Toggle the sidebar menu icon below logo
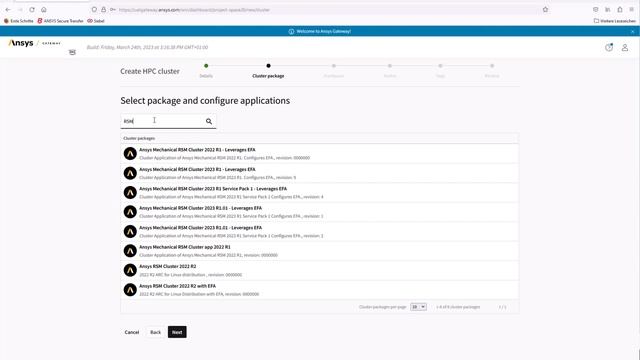Image resolution: width=640 pixels, height=360 pixels. coord(72,52)
